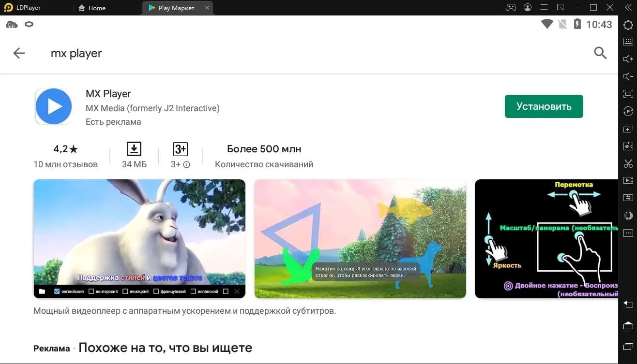Select the Play Маркет tab
This screenshot has height=364, width=637.
click(x=176, y=8)
